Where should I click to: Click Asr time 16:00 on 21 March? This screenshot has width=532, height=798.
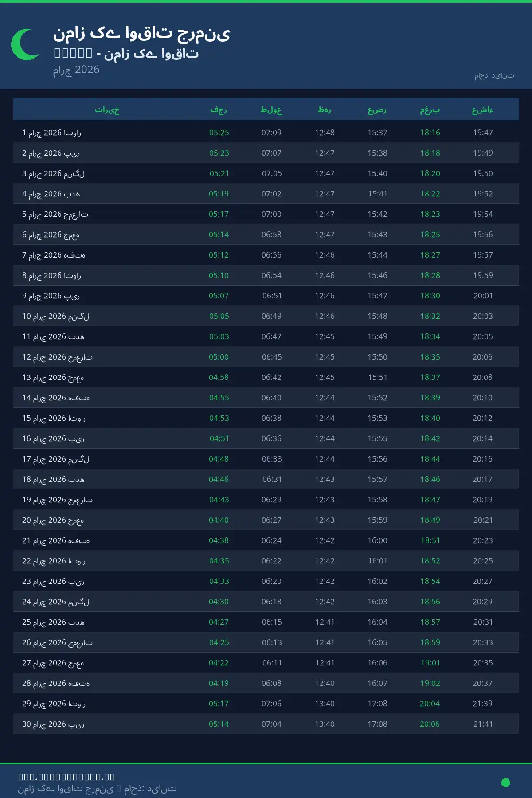pyautogui.click(x=377, y=540)
